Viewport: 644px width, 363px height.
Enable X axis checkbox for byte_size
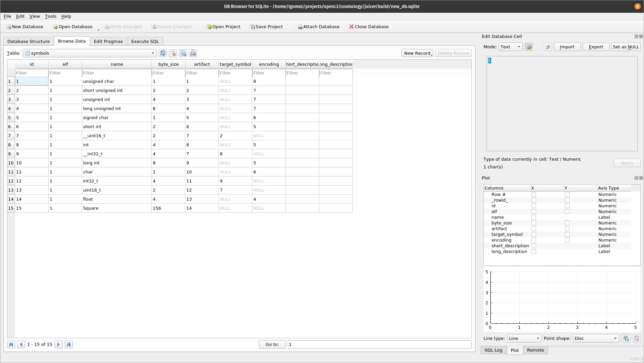click(x=533, y=223)
